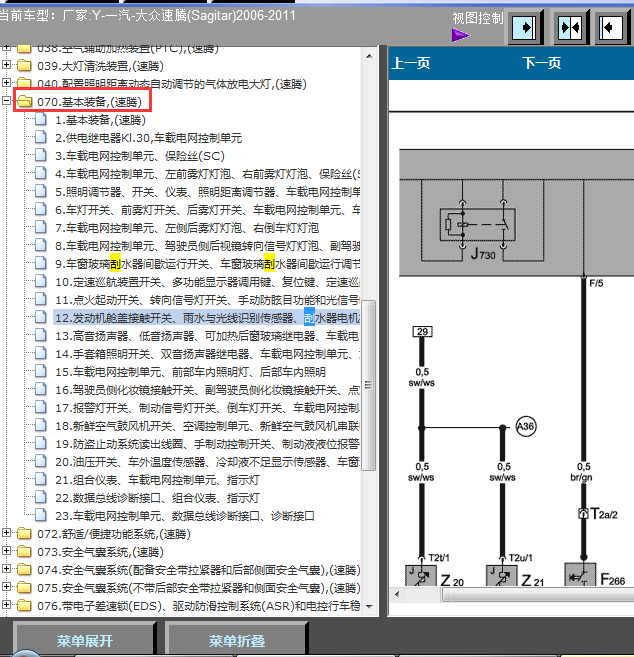Click folder icon of 039.大灯清洗装置
This screenshot has height=657, width=634.
pyautogui.click(x=24, y=65)
